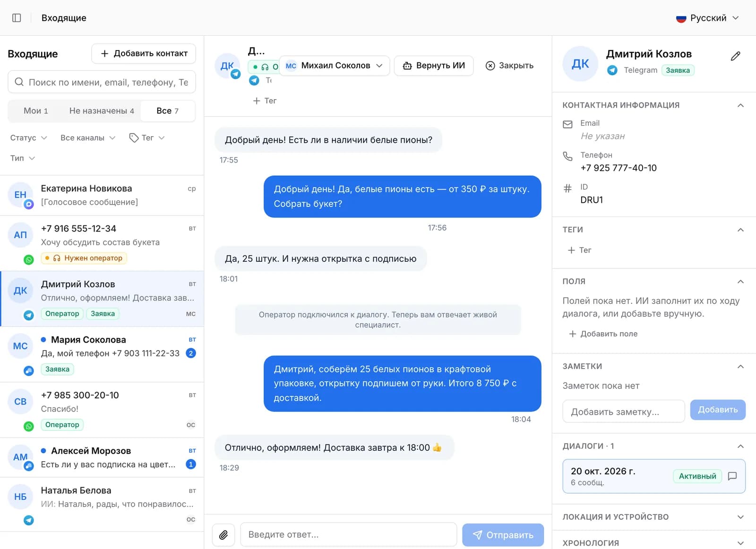Screen dimensions: 756x549
Task: Click WhatsApp icon under АП avatar
Action: tap(29, 259)
